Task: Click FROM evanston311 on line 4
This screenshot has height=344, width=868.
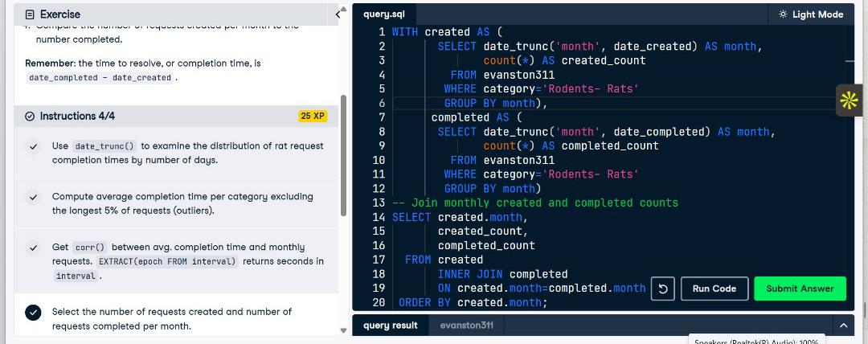Action: coord(502,75)
